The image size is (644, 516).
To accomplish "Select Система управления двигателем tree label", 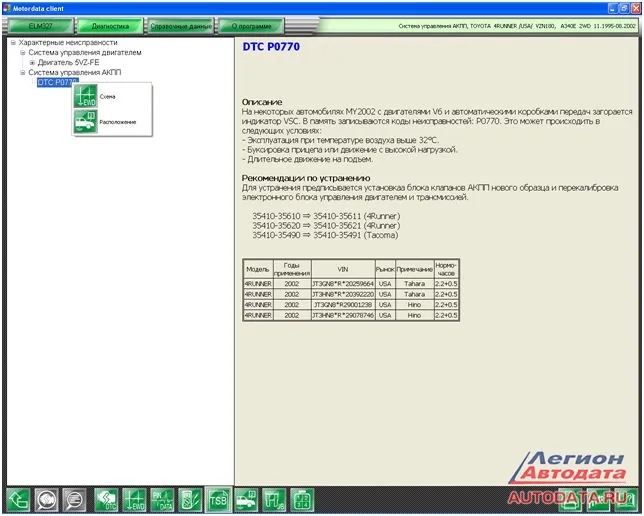I will coord(85,53).
